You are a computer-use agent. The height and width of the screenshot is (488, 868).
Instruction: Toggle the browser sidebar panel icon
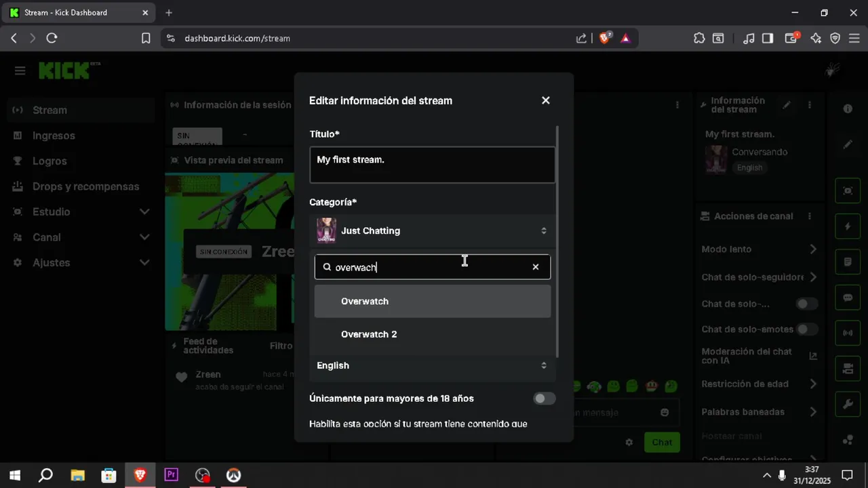768,39
